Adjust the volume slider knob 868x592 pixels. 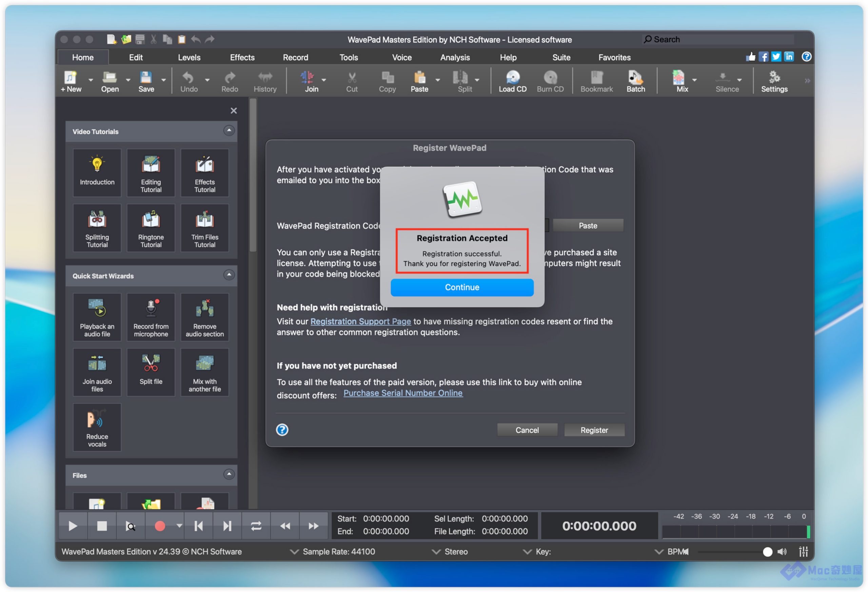[768, 552]
